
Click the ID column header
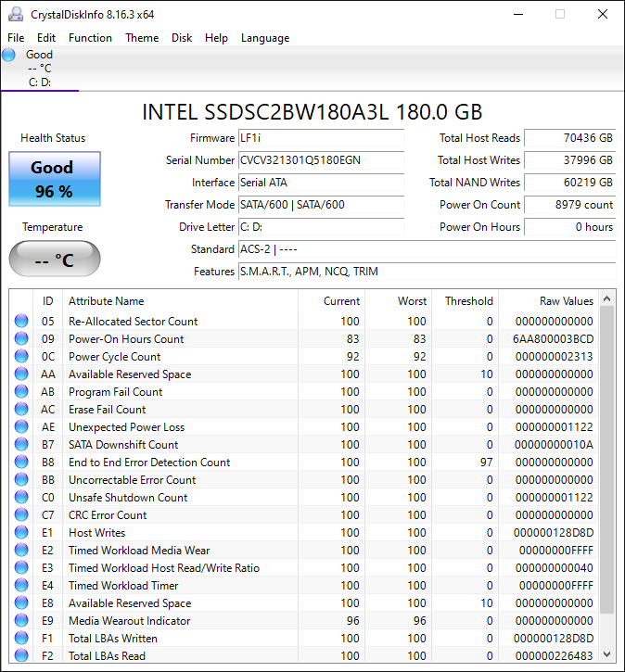pyautogui.click(x=48, y=301)
